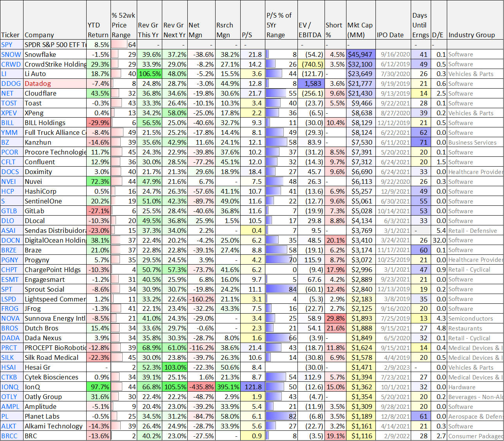This screenshot has height=441, width=504.
Task: Click Hesai's next year growth 103.0%
Action: 175,367
